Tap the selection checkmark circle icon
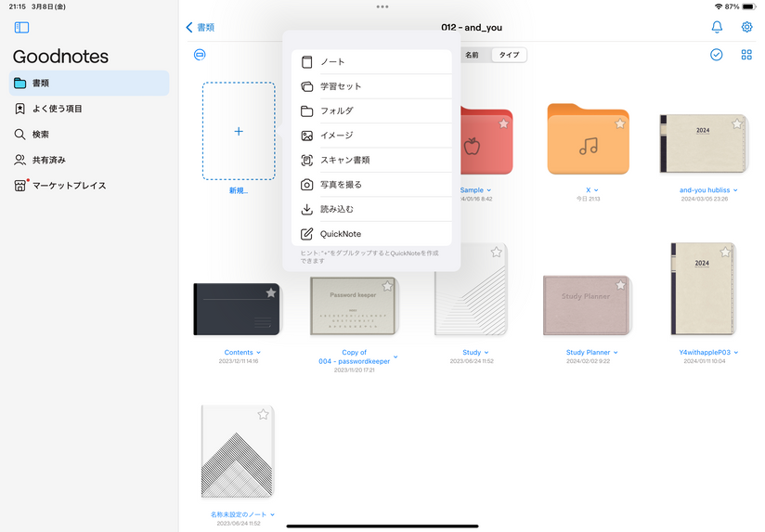This screenshot has height=532, width=765. pos(716,55)
